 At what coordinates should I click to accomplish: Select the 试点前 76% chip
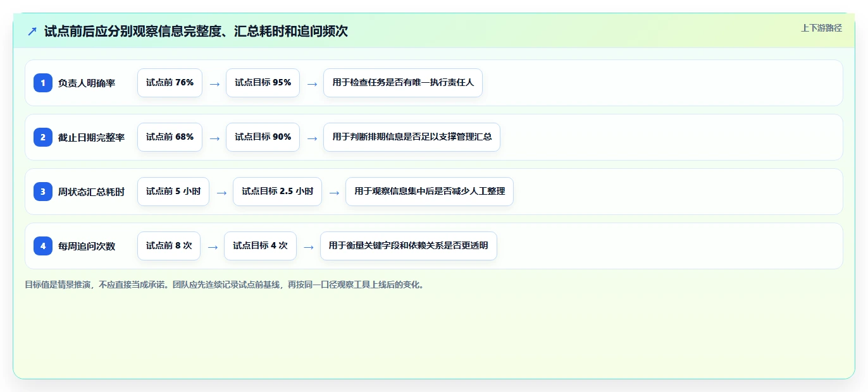coord(170,83)
